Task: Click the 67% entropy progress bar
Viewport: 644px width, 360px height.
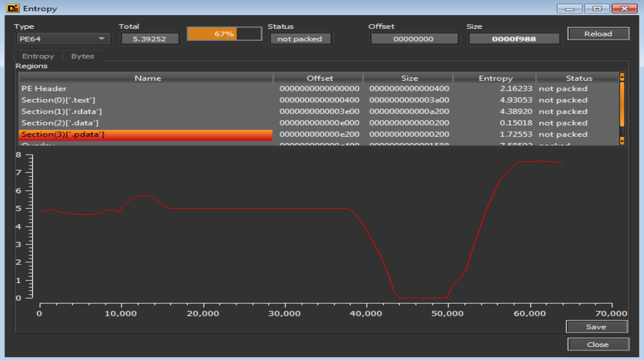Action: pos(224,34)
